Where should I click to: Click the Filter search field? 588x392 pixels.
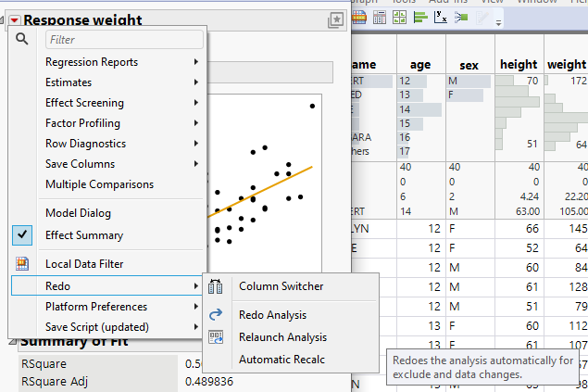(123, 40)
